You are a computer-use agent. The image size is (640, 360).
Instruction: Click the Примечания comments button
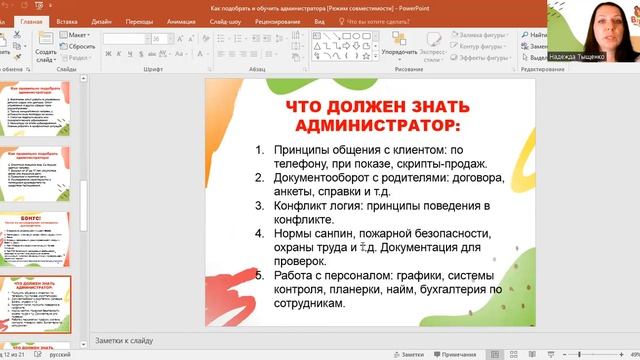(x=455, y=355)
